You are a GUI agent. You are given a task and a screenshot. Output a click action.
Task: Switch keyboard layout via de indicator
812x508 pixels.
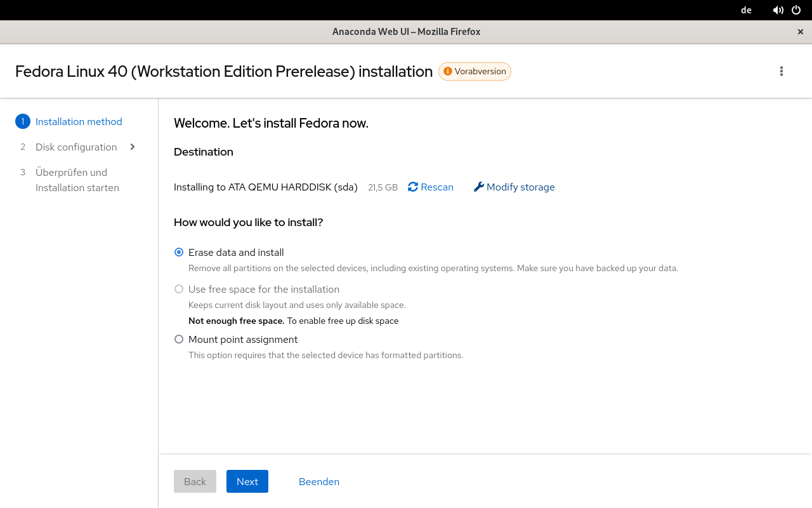click(746, 10)
